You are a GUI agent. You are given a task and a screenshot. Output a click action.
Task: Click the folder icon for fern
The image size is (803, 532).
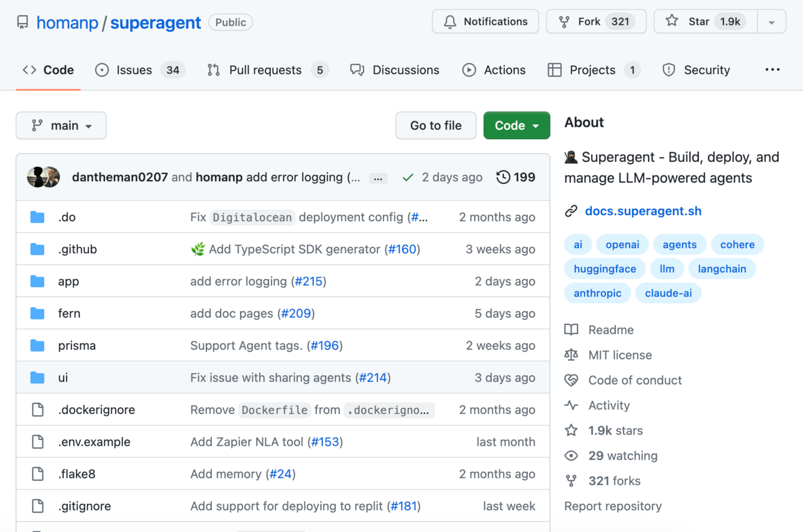point(37,313)
